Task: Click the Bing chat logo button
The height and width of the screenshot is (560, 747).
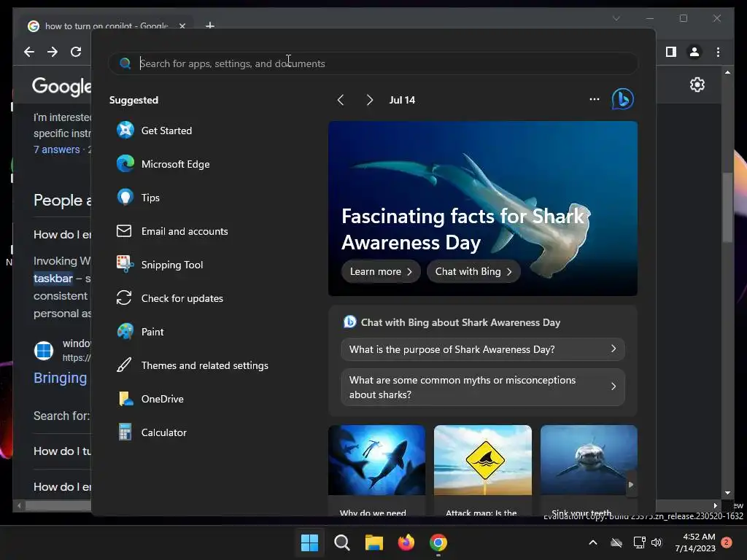Action: [623, 99]
